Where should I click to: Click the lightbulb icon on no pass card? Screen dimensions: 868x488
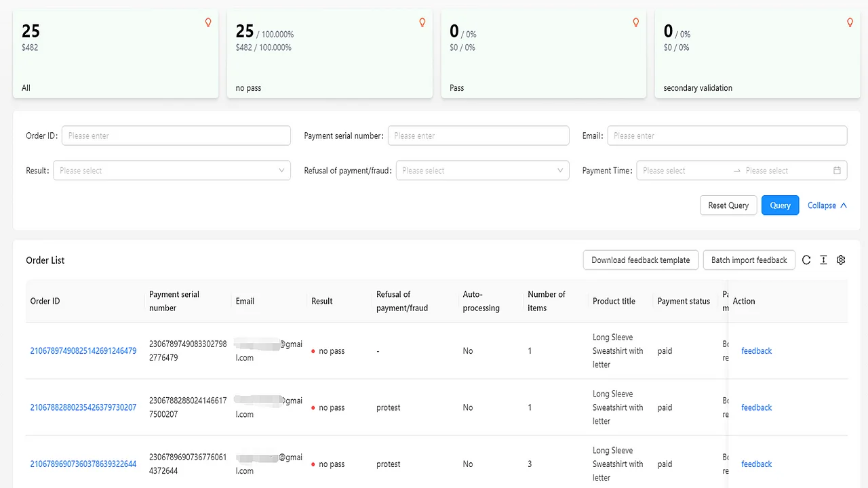pyautogui.click(x=422, y=22)
